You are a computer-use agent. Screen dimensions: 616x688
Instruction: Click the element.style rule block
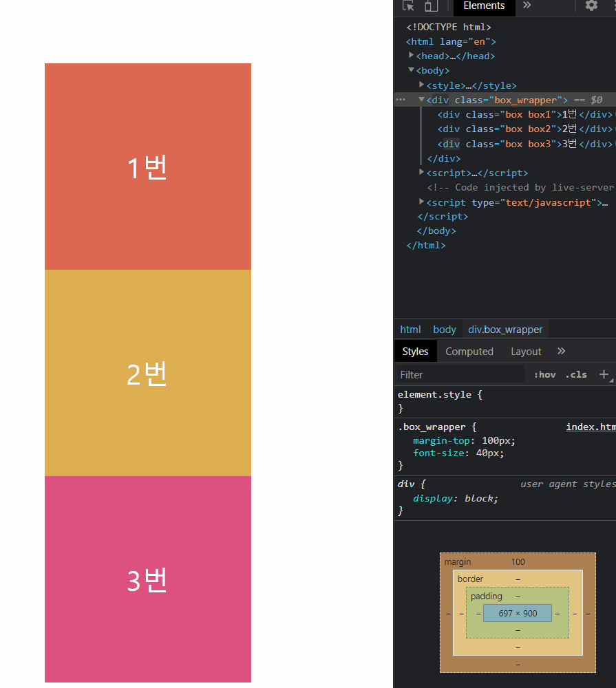[505, 401]
